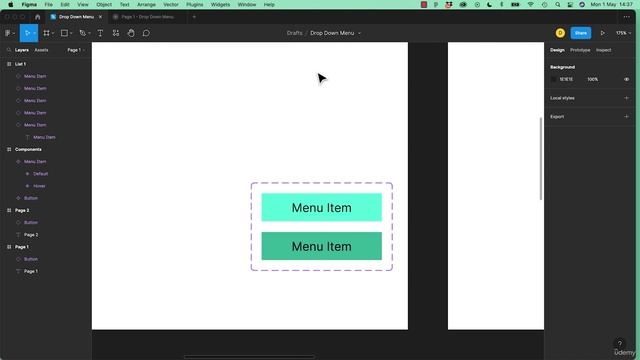This screenshot has height=360, width=640.
Task: Open the Arrange menu
Action: click(146, 4)
